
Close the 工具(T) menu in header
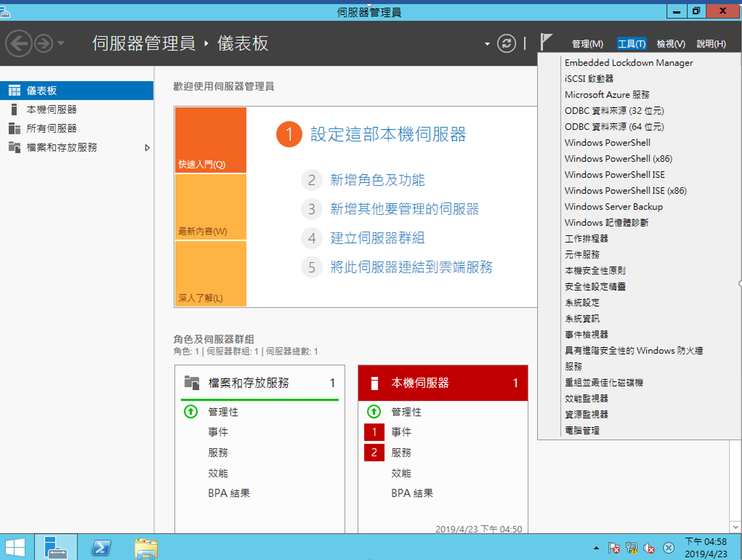click(x=632, y=44)
